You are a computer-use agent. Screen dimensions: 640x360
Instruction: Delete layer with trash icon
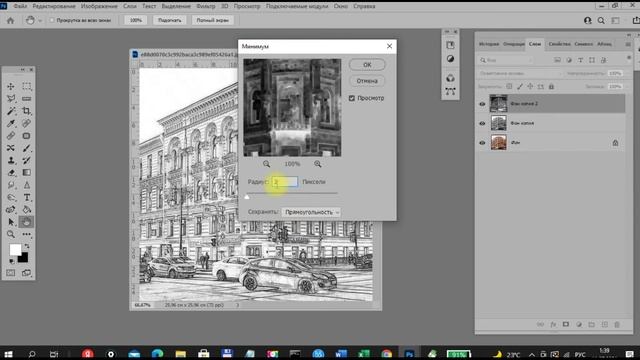tap(617, 324)
